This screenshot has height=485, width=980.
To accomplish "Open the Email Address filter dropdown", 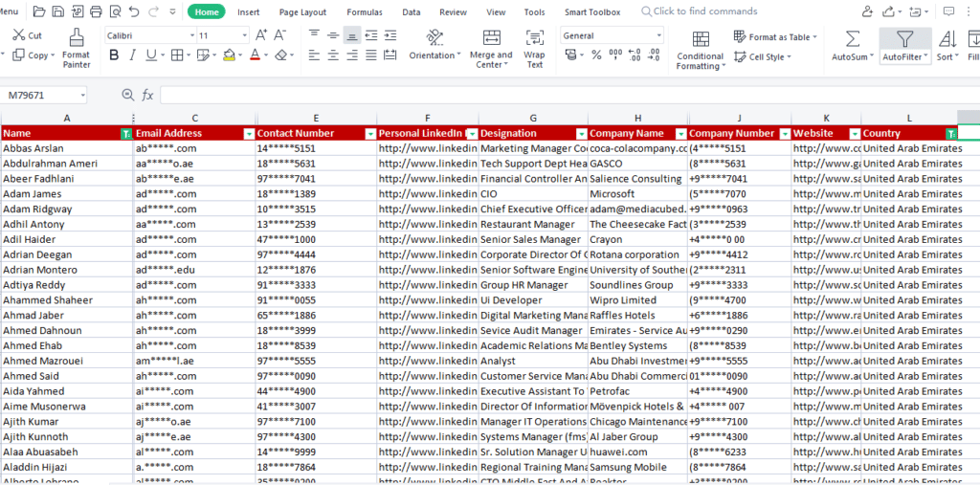I will (x=250, y=133).
